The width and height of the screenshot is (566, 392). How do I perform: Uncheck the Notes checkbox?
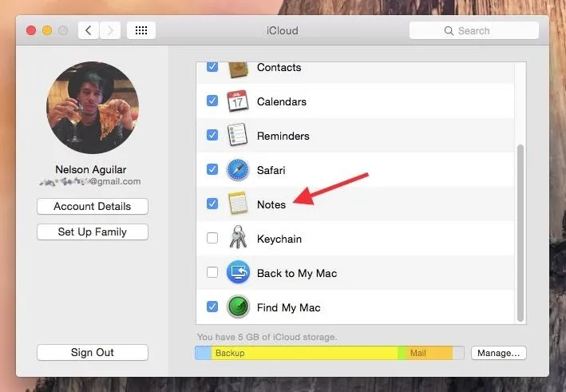[x=212, y=204]
